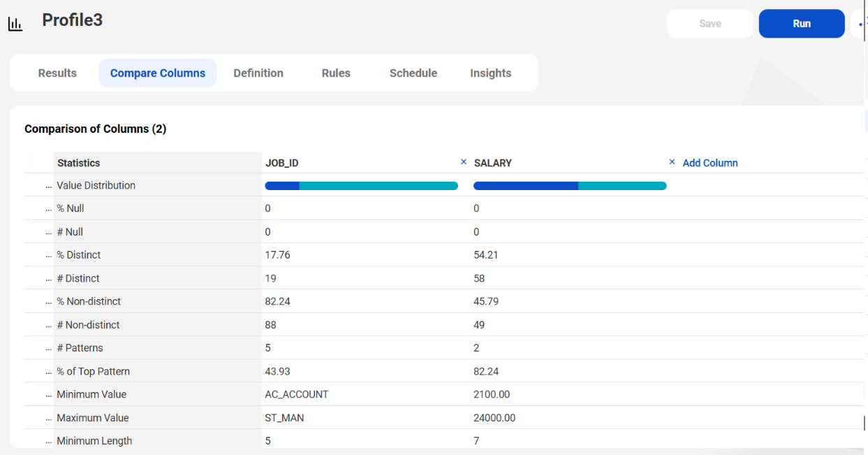This screenshot has height=455, width=868.
Task: Click JOB_ID % Distinct value 17.76
Action: [x=277, y=255]
